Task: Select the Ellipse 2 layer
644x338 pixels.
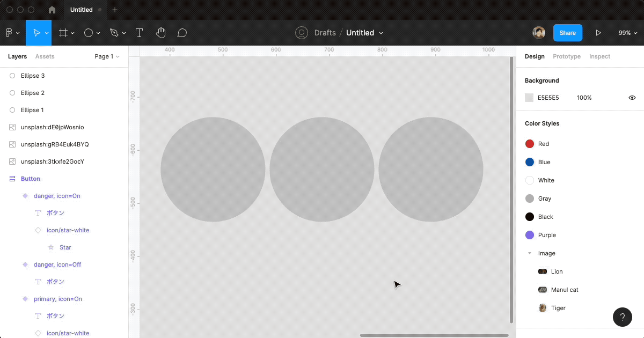Action: [x=33, y=93]
